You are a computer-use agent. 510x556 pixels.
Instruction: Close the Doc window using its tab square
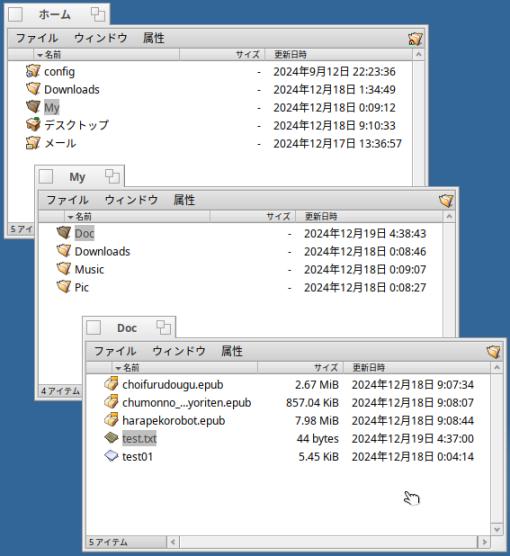point(94,327)
